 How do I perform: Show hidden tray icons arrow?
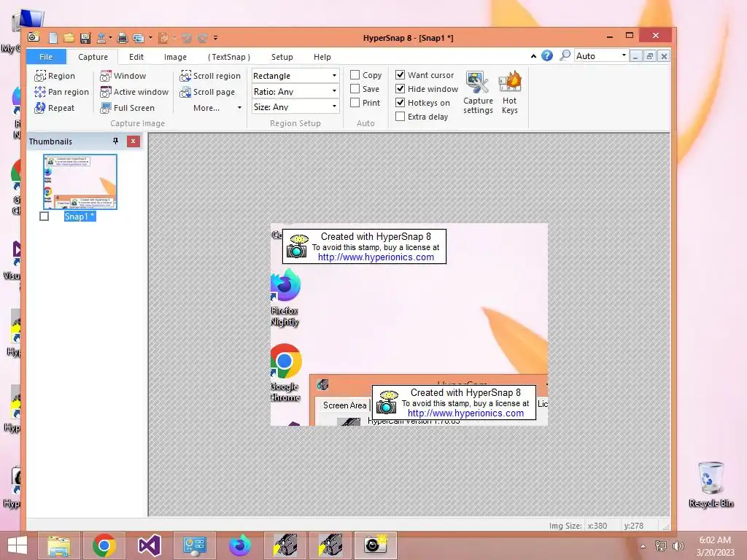tap(643, 545)
